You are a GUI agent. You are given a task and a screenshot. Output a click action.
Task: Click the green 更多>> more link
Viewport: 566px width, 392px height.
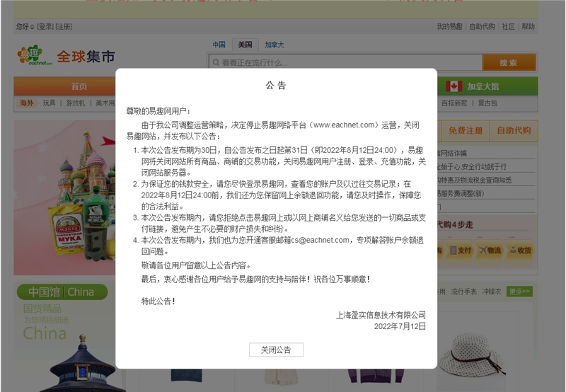point(519,292)
